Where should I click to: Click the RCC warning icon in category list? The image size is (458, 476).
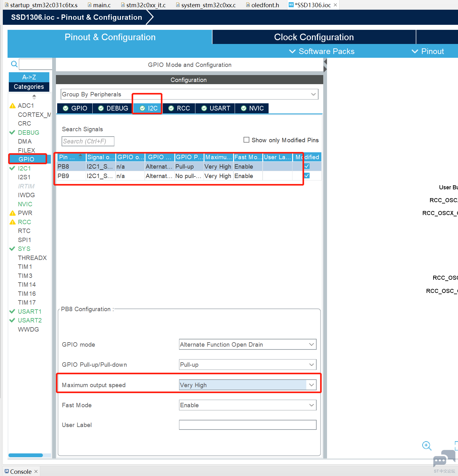point(13,222)
